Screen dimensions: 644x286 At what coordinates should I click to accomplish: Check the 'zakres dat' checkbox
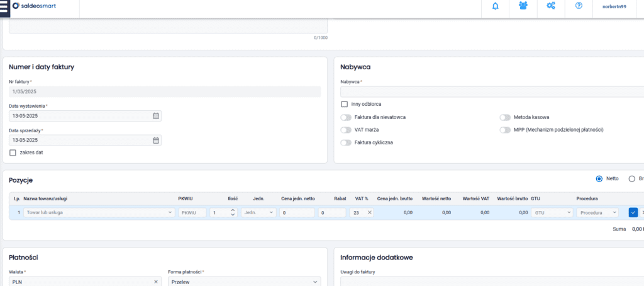[x=13, y=152]
